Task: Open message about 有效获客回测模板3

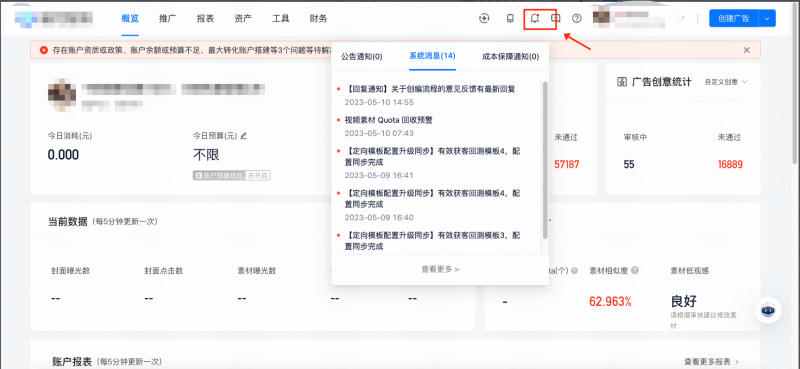Action: [433, 241]
